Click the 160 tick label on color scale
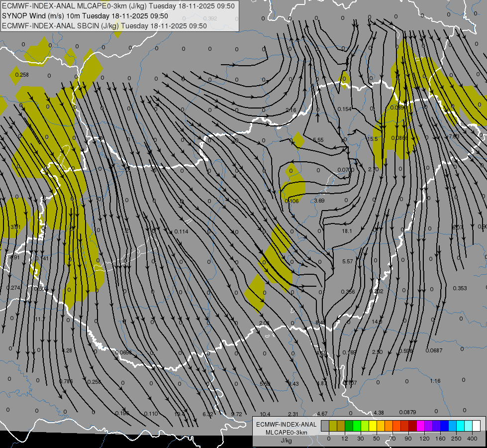This screenshot has height=448, width=487. pos(440,439)
